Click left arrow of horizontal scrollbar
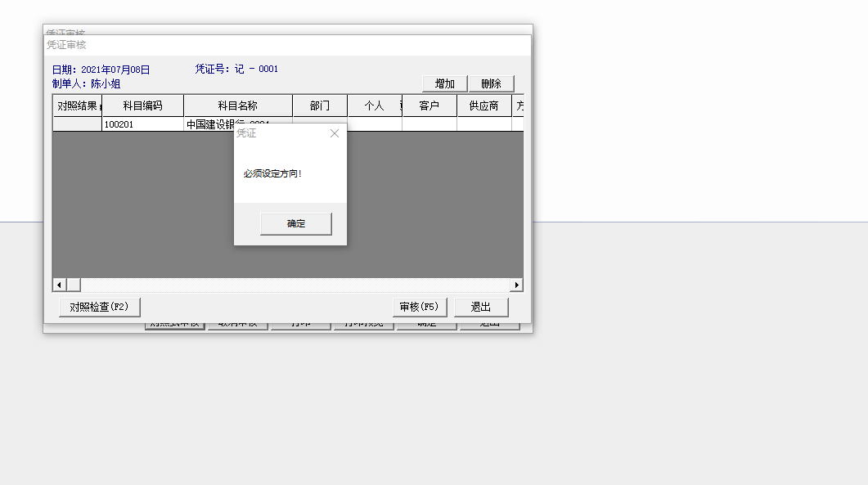The height and width of the screenshot is (485, 868). click(x=59, y=285)
